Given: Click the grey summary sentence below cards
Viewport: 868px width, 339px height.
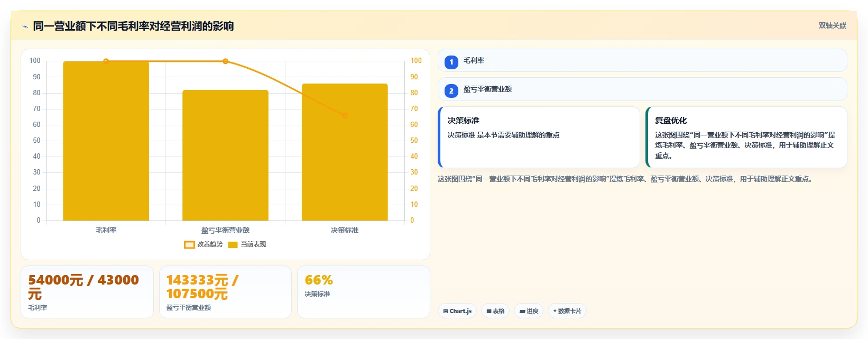Looking at the screenshot, I should (625, 179).
